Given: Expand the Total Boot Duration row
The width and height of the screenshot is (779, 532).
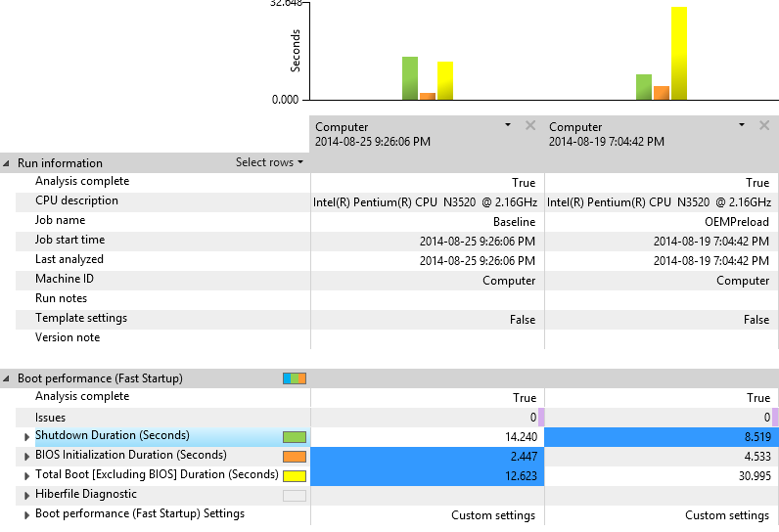Looking at the screenshot, I should 27,475.
